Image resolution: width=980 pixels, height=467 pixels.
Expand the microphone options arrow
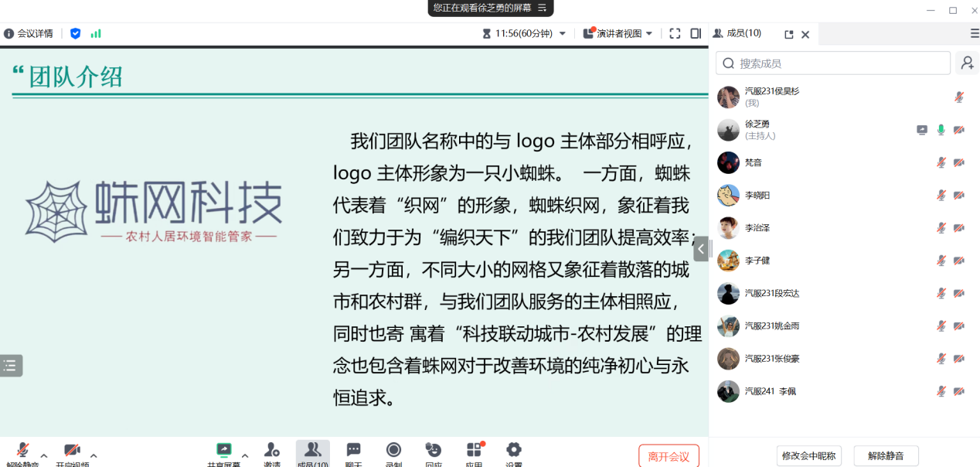(44, 455)
